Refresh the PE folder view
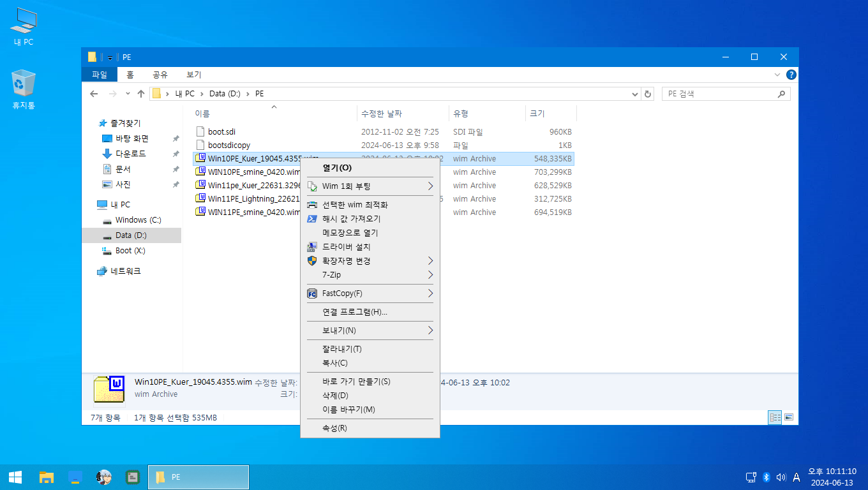 pos(648,94)
